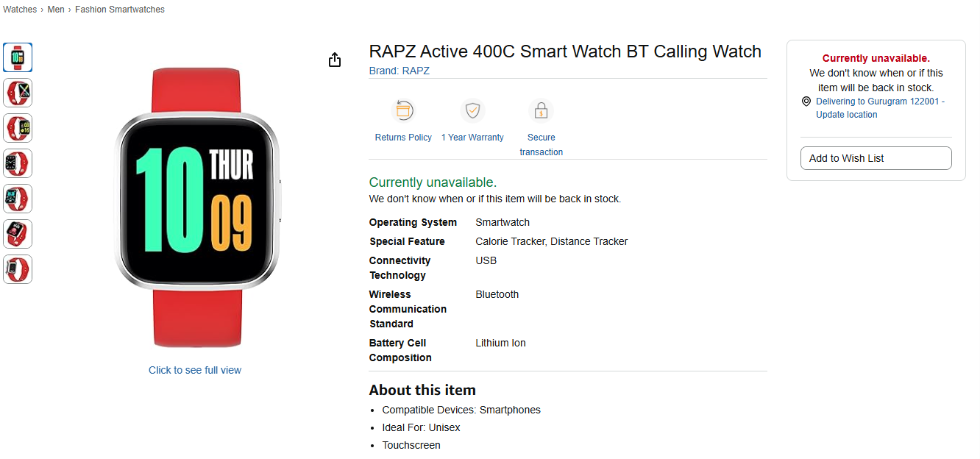Screen dimensions: 980x459
Task: Click the Returns Policy box icon
Action: coord(403,111)
